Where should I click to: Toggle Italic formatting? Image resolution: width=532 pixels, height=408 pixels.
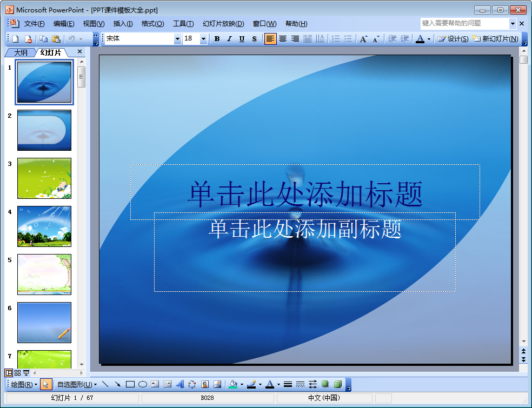tap(229, 39)
